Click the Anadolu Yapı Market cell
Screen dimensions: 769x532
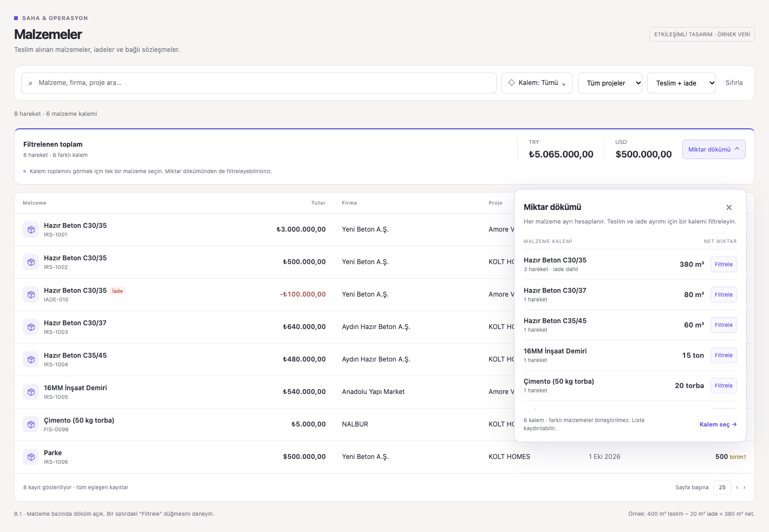(373, 392)
